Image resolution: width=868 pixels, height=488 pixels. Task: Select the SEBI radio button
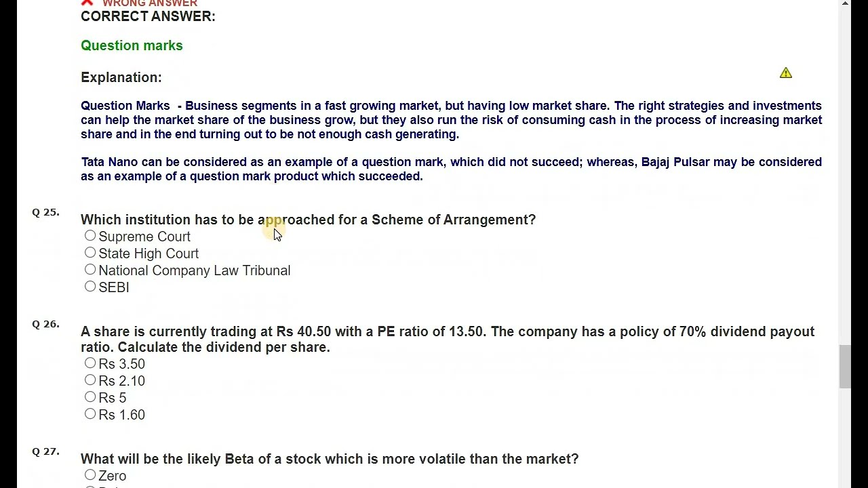[x=90, y=287]
